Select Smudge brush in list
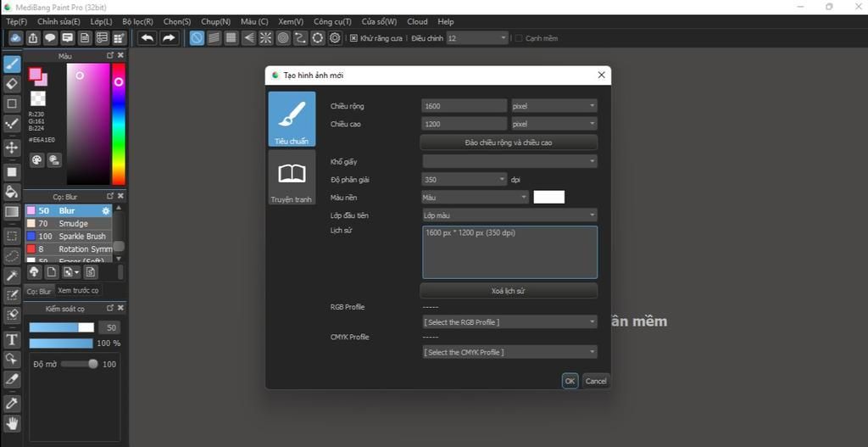 coord(69,223)
